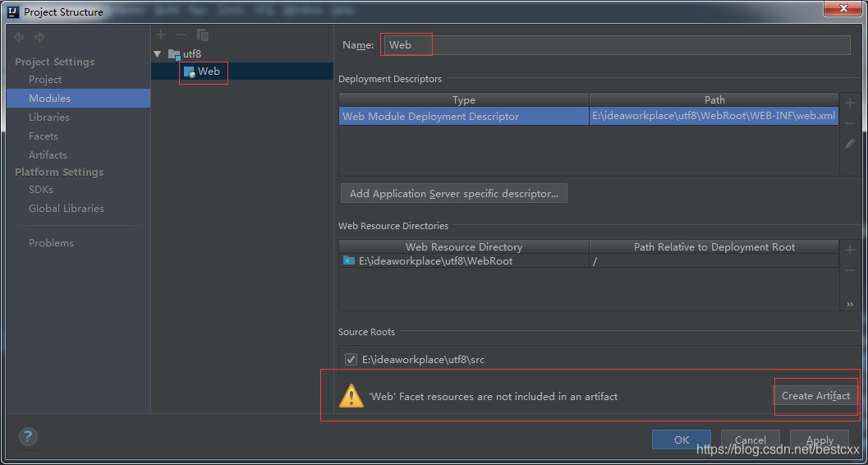Click the utf8 module folder icon

click(x=174, y=54)
